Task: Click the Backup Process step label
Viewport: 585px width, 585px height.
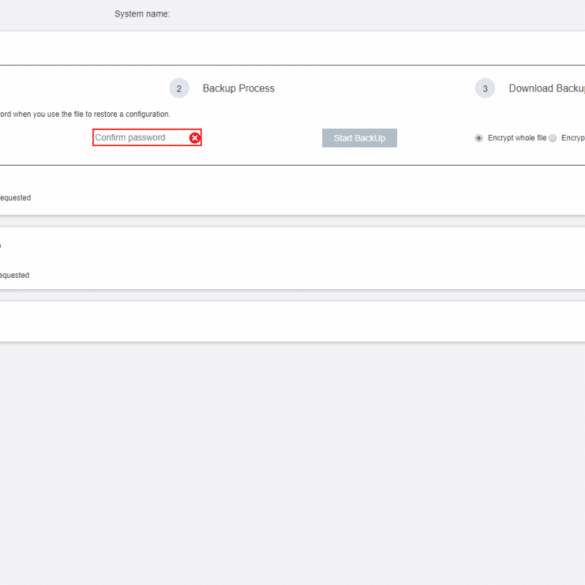Action: (x=238, y=88)
